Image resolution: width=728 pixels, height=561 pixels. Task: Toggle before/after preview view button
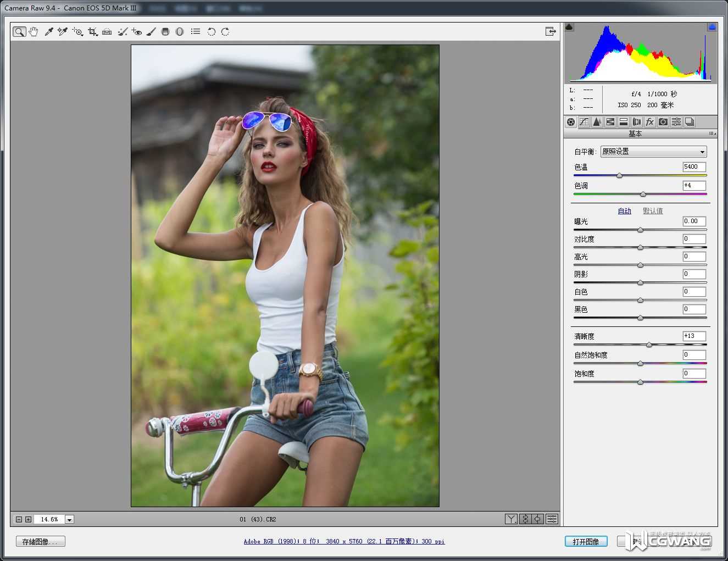pyautogui.click(x=511, y=519)
